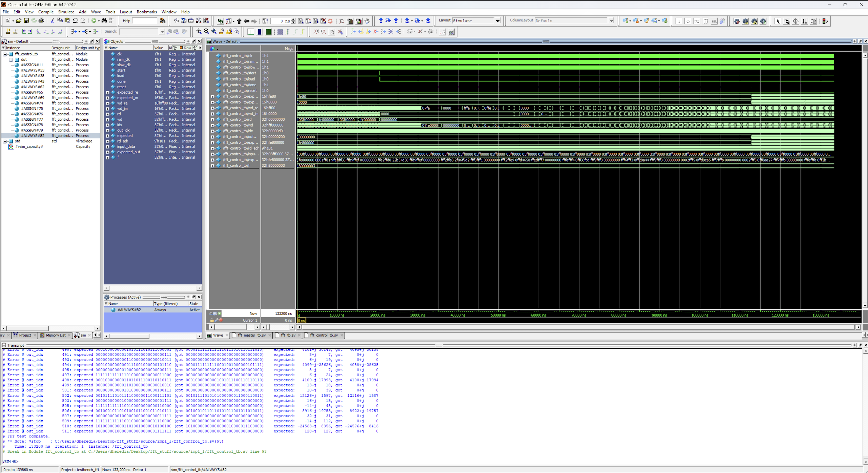Click the Cut scissors icon
The image size is (868, 473).
click(52, 21)
